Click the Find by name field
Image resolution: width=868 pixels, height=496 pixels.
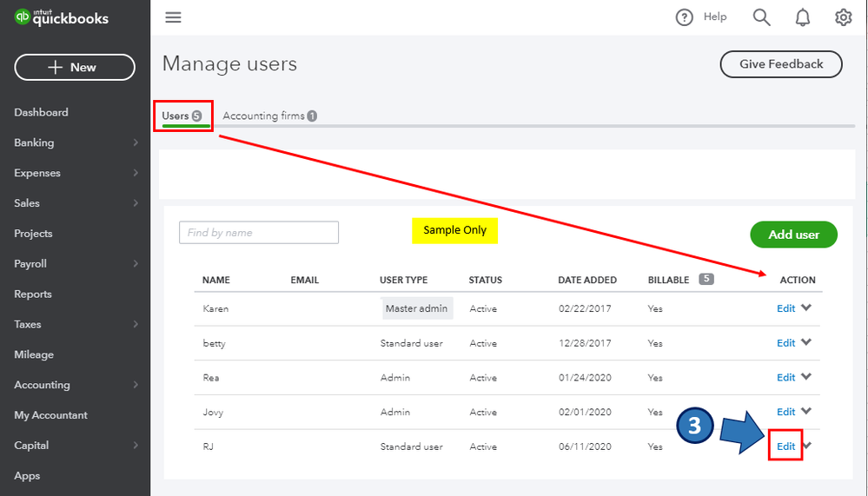pyautogui.click(x=258, y=233)
